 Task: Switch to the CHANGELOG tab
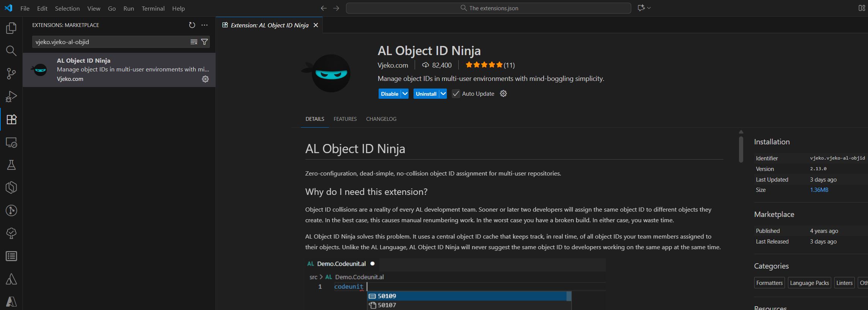tap(381, 119)
